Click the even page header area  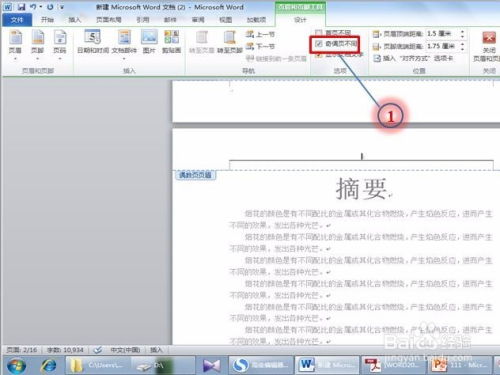(x=361, y=157)
